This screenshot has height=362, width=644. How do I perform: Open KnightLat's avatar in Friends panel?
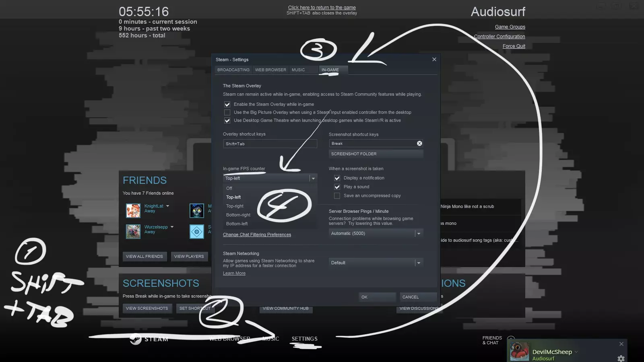133,210
